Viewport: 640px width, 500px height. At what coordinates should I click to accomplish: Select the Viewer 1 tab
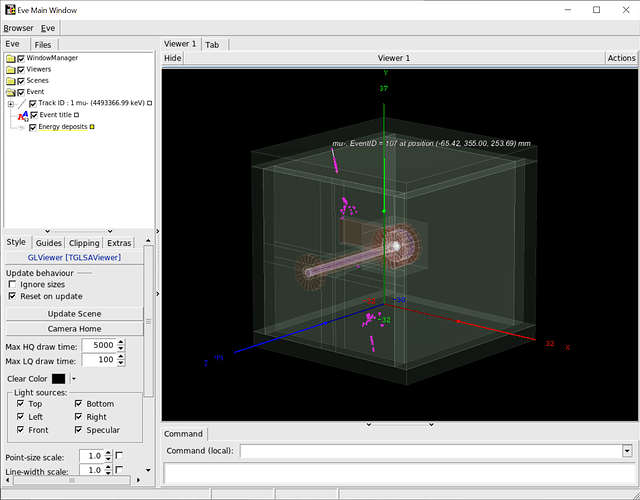180,44
